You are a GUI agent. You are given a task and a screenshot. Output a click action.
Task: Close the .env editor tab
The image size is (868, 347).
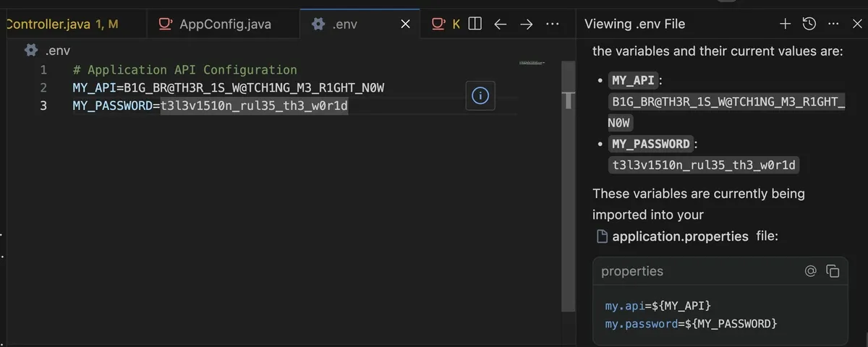406,24
